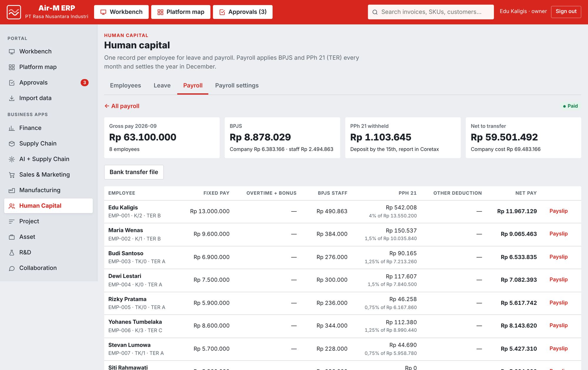Click the AI + Supply Chain sparkle icon
This screenshot has height=370, width=588.
point(12,159)
